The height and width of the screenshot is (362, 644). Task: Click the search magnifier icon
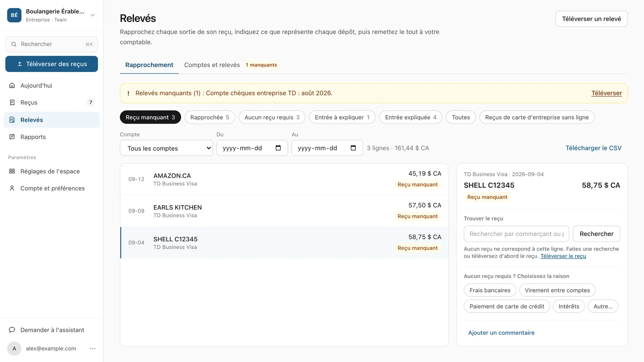pyautogui.click(x=14, y=44)
